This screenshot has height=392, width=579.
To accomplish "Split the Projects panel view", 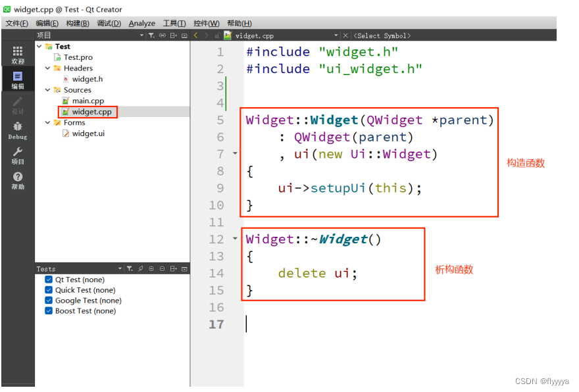I will [174, 36].
